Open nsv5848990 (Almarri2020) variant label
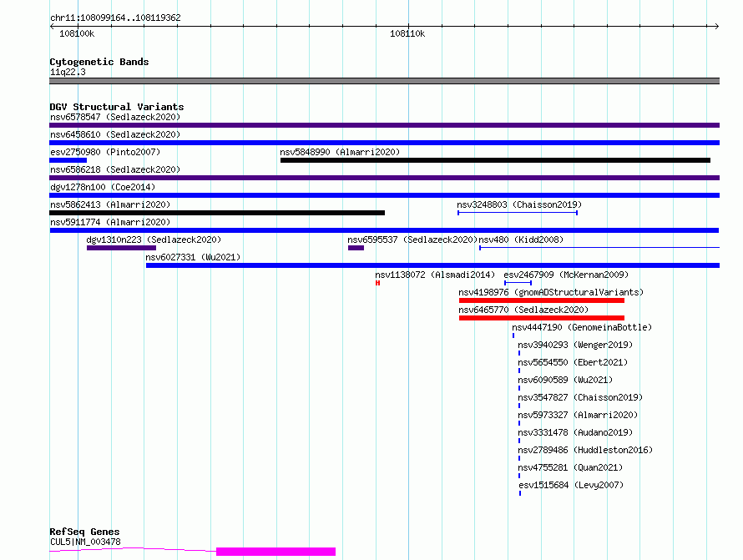743x560 pixels. pos(340,152)
